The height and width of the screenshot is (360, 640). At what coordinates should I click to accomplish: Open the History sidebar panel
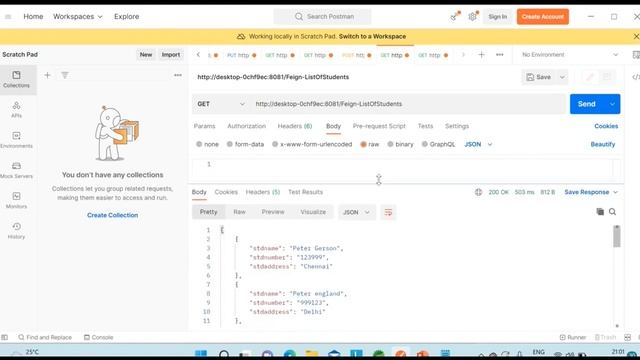(16, 231)
